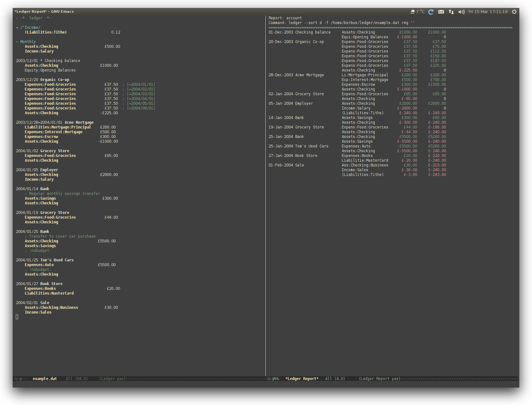Open the mail envelope icon in the tray
The height and width of the screenshot is (405, 532).
pyautogui.click(x=441, y=11)
